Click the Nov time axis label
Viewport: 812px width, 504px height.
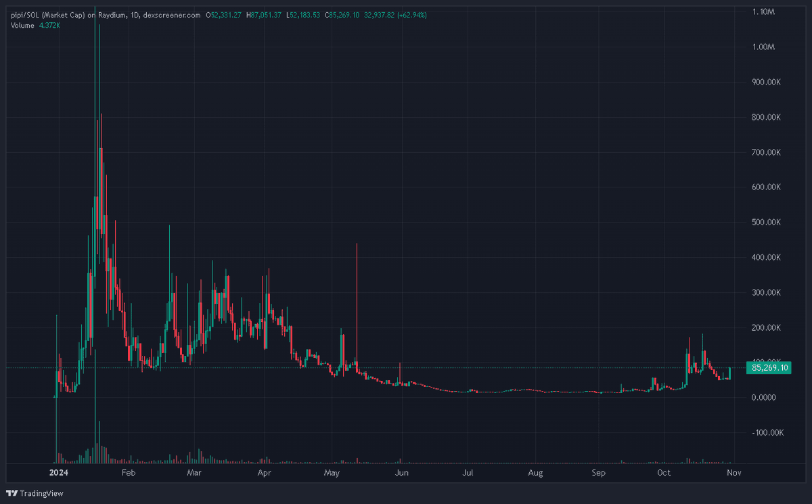point(734,473)
